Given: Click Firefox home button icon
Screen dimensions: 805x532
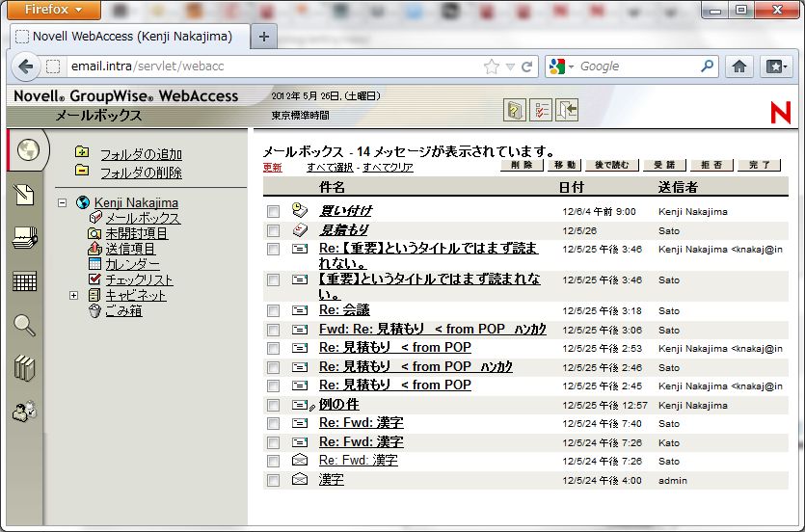Looking at the screenshot, I should click(739, 66).
